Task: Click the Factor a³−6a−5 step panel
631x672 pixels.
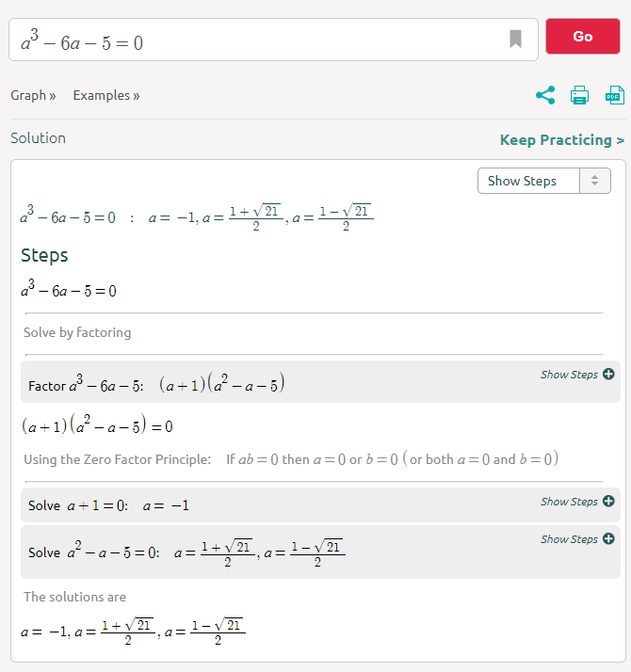Action: click(320, 381)
